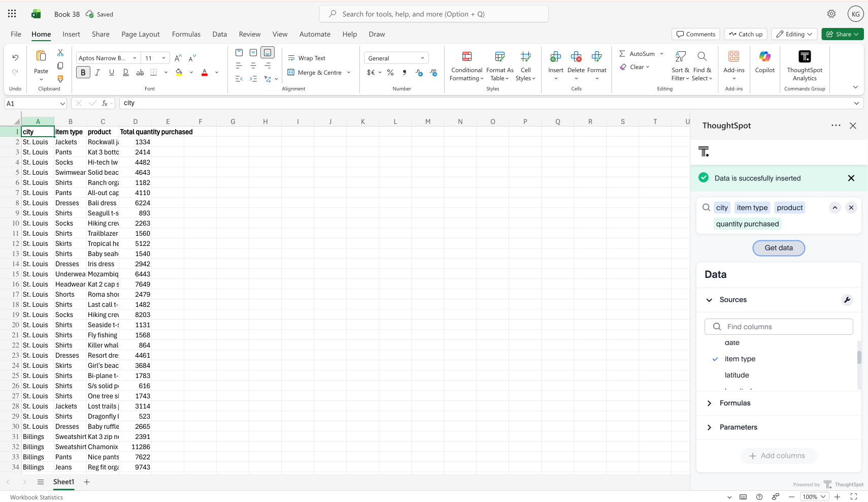868x502 pixels.
Task: Click the Get data button
Action: (779, 248)
